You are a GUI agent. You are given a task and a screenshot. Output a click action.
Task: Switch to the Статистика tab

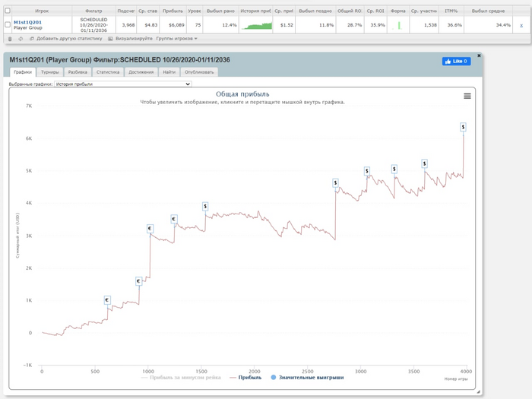(108, 72)
